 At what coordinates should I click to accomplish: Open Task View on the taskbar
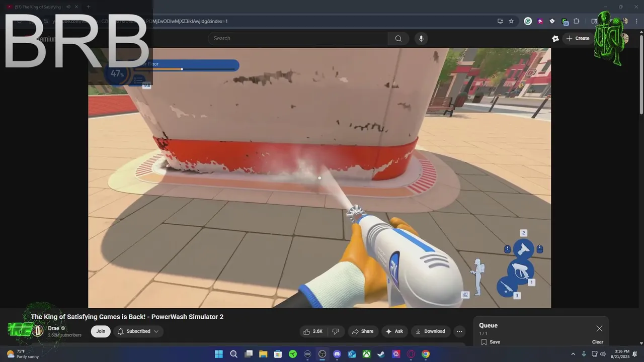[249, 354]
